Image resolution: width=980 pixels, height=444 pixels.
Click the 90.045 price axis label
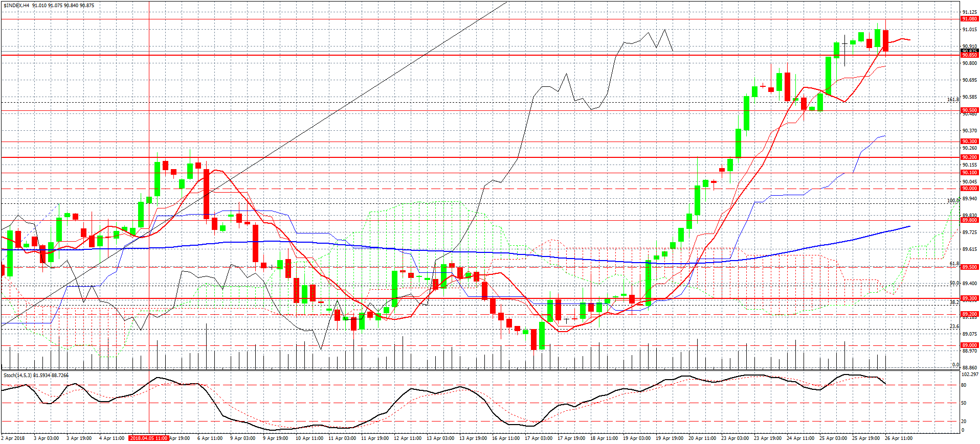click(970, 182)
